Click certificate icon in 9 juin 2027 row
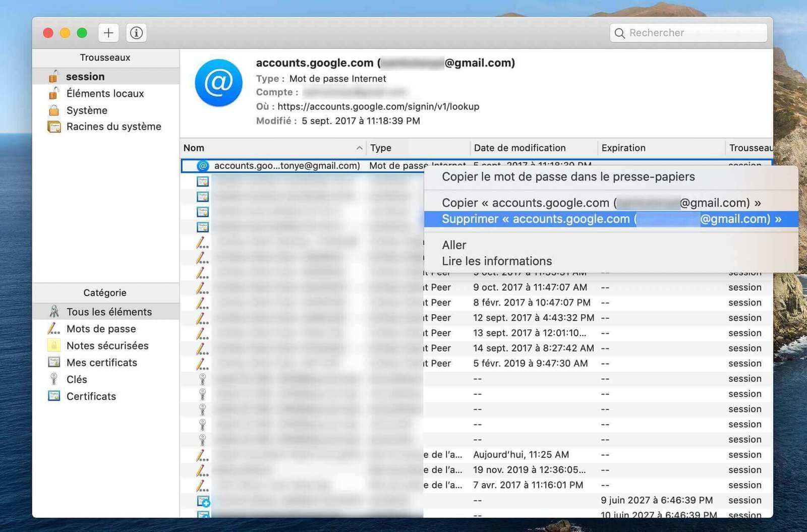Screen dimensions: 807x532 click(203, 501)
